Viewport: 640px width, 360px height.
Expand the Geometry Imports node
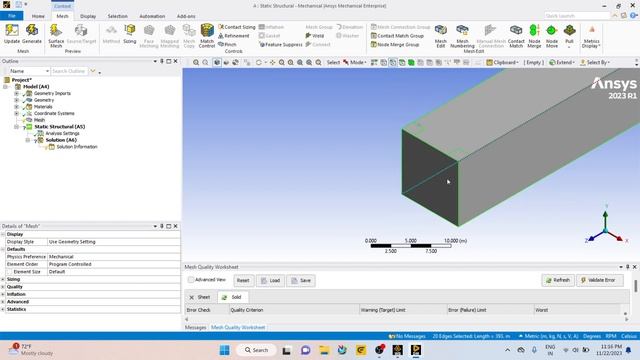coord(16,93)
